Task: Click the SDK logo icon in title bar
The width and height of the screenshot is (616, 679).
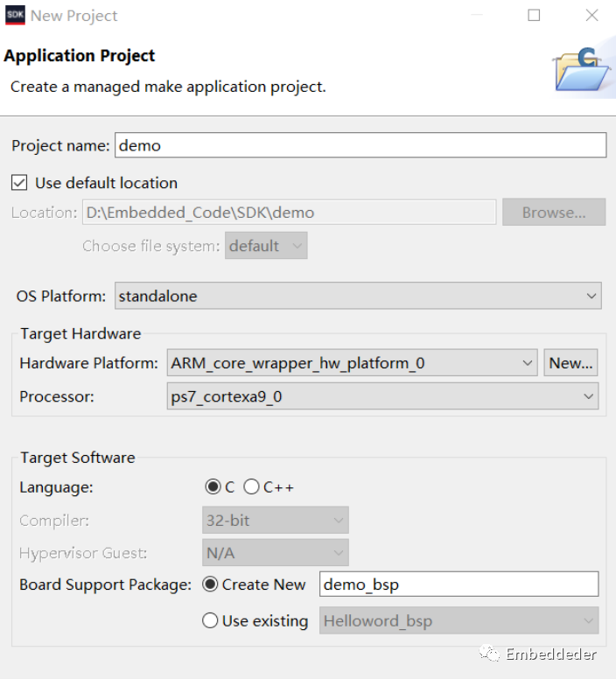Action: click(15, 16)
